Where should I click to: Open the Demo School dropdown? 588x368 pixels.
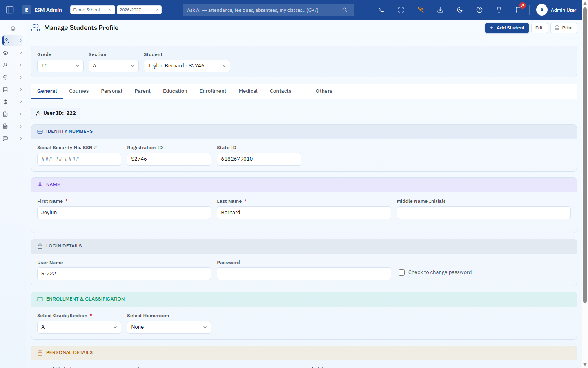(93, 10)
